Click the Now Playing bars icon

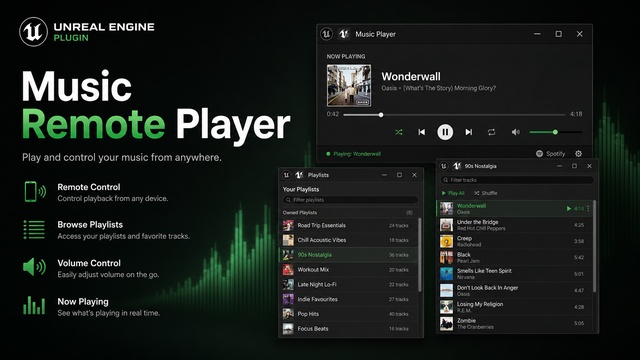(x=34, y=305)
